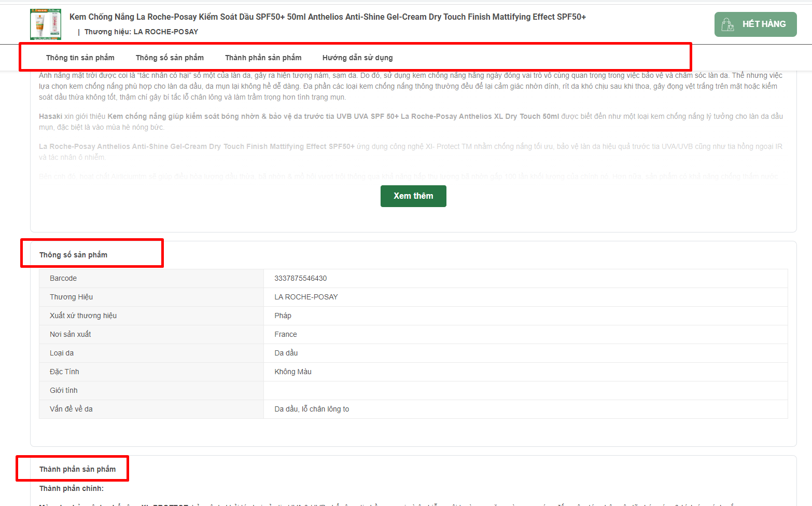Select barcode value 3337875546430
The height and width of the screenshot is (506, 812).
click(x=301, y=278)
